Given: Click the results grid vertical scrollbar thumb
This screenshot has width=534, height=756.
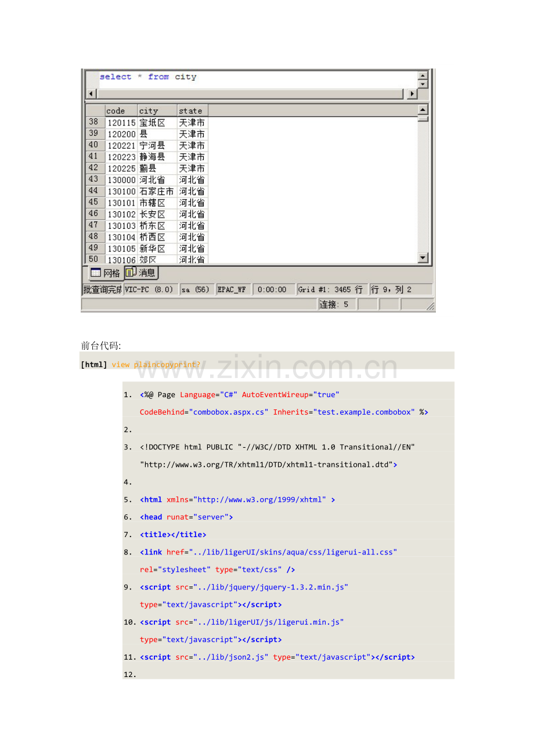Looking at the screenshot, I should click(423, 118).
